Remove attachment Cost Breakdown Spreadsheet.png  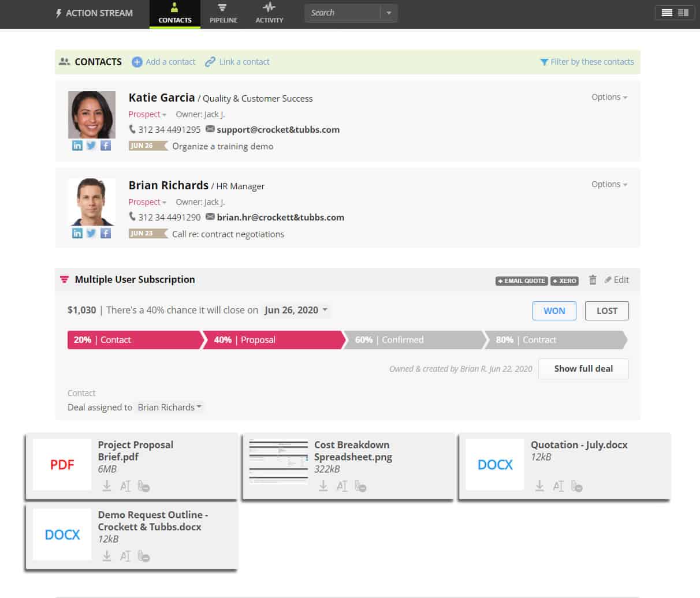pyautogui.click(x=360, y=486)
